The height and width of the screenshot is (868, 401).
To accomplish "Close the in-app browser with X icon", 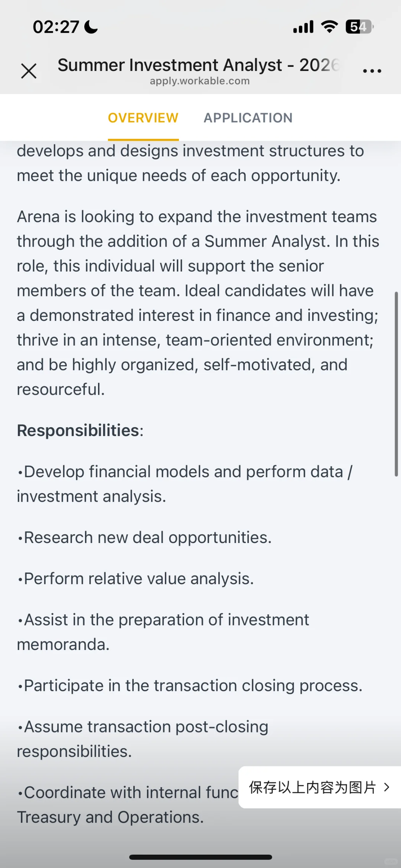I will [29, 71].
